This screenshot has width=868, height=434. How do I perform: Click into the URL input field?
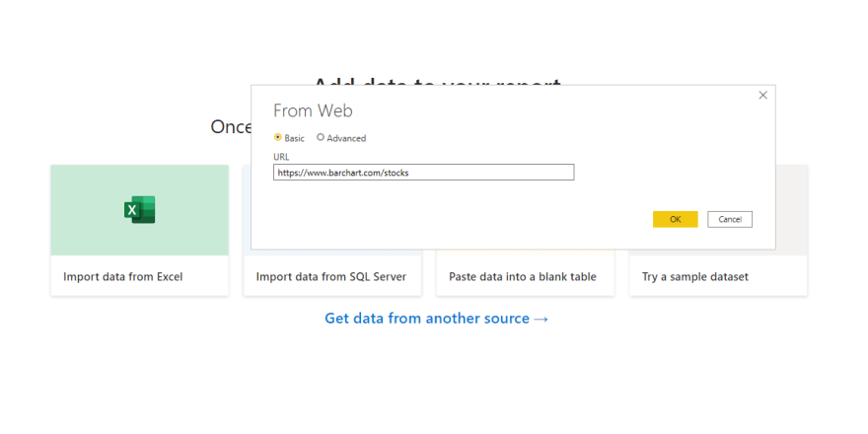click(x=423, y=173)
